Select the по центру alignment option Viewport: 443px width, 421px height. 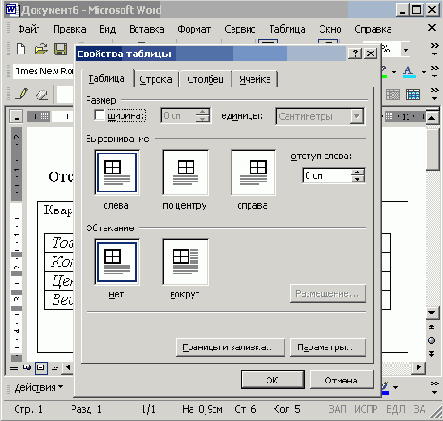[x=185, y=172]
